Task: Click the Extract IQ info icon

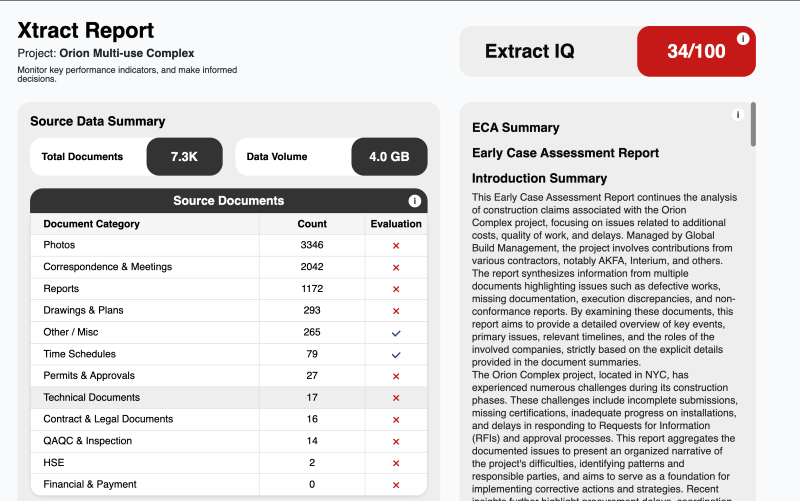Action: click(742, 39)
